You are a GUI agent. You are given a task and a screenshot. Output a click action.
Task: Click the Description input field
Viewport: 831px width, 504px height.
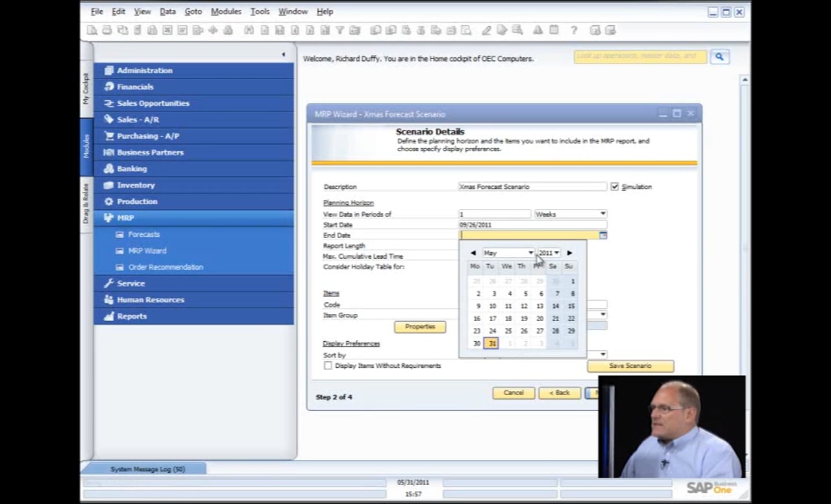tap(532, 187)
